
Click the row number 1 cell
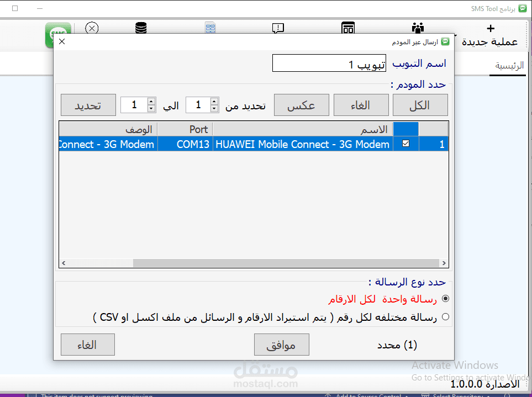point(434,144)
